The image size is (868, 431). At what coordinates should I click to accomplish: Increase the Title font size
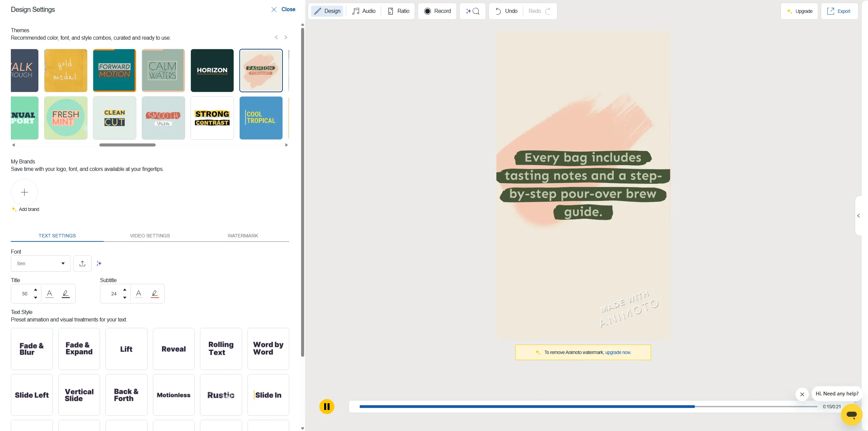click(36, 290)
